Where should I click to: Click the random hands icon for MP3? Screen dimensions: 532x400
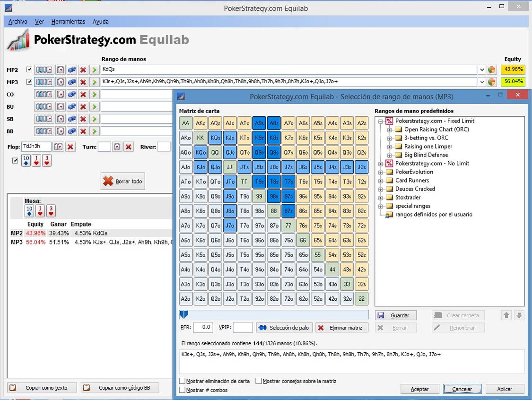point(71,82)
